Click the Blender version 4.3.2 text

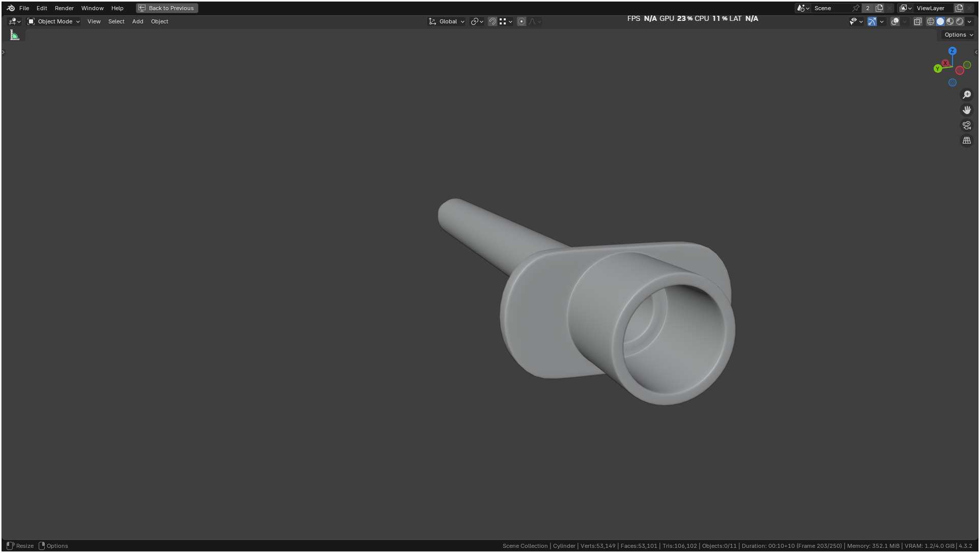pos(965,546)
